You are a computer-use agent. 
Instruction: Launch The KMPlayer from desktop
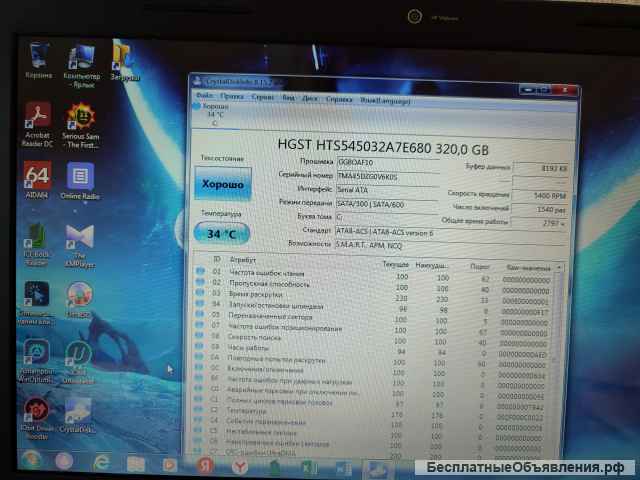[x=80, y=245]
